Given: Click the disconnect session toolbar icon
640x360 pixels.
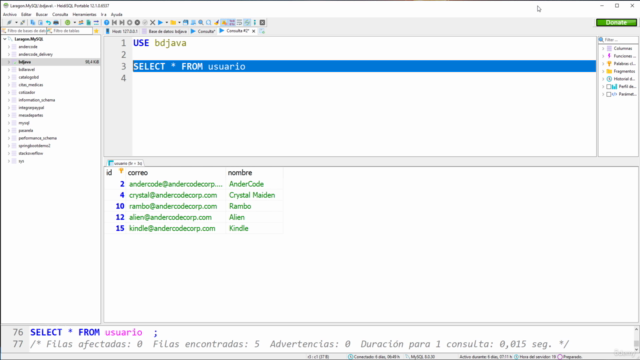Looking at the screenshot, I should tap(22, 22).
